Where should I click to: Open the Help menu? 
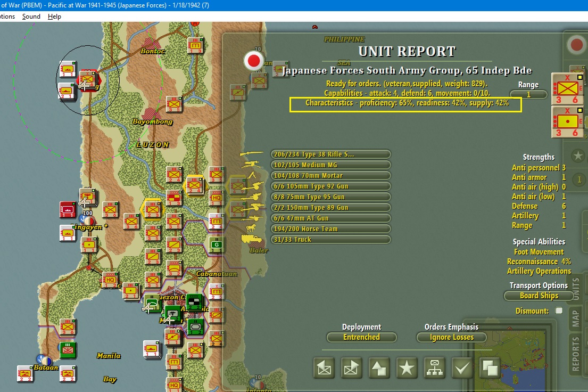(x=54, y=17)
